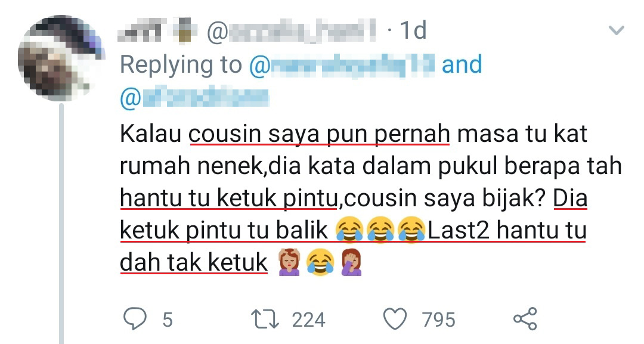Click the vertical thread line below avatar
The image size is (644, 344).
61,224
